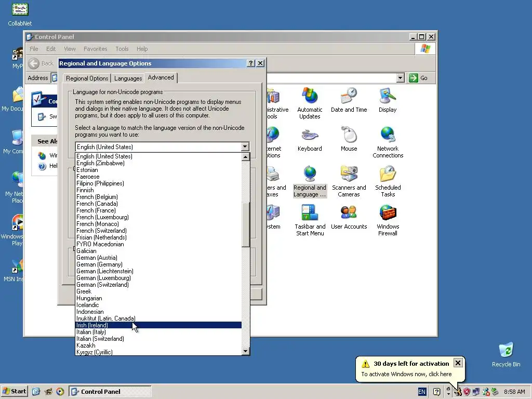
Task: Select English (Zimbabwe) from the list
Action: [158, 163]
